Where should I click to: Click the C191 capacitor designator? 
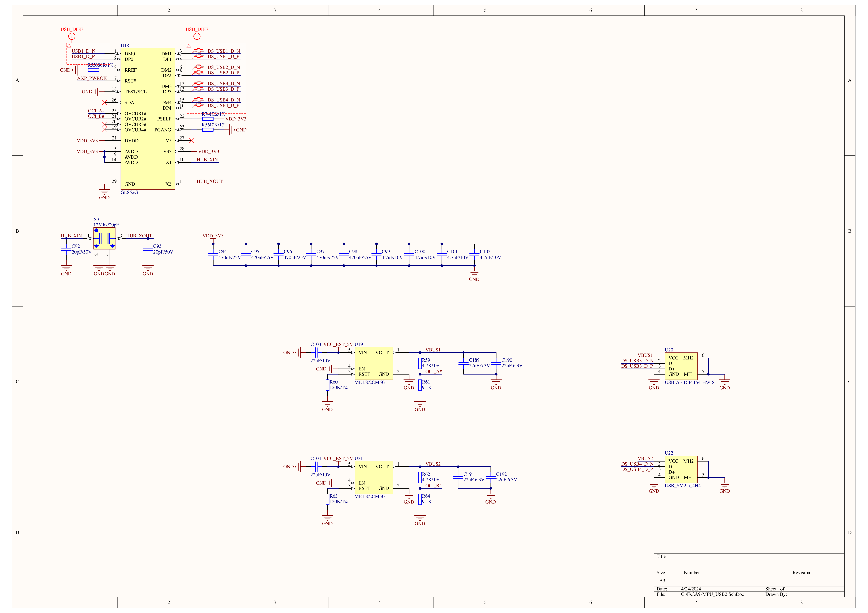pyautogui.click(x=469, y=474)
